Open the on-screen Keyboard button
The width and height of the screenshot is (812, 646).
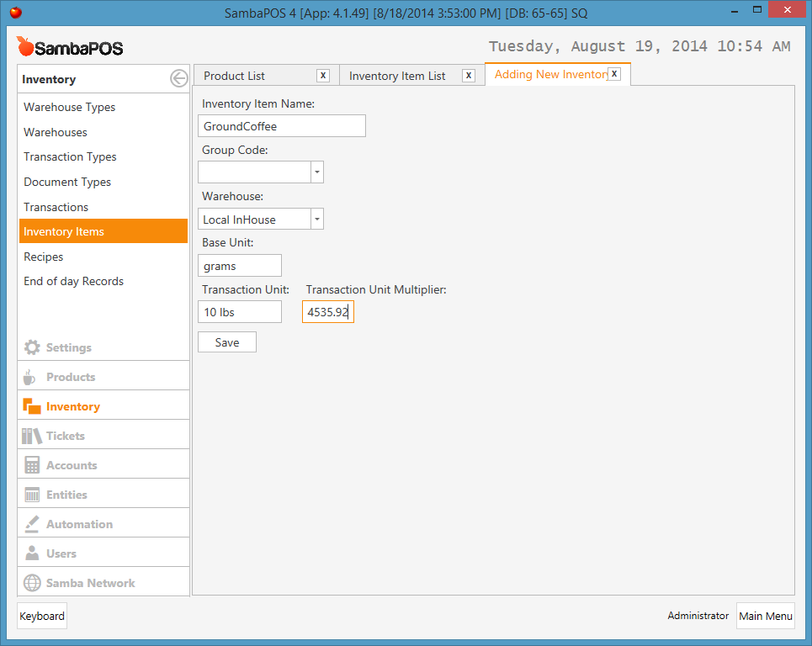(42, 616)
